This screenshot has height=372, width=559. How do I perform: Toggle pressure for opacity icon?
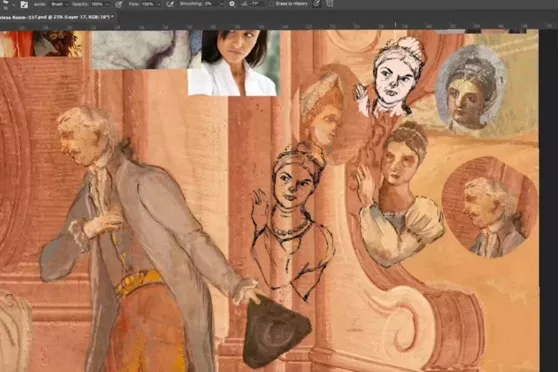(119, 4)
